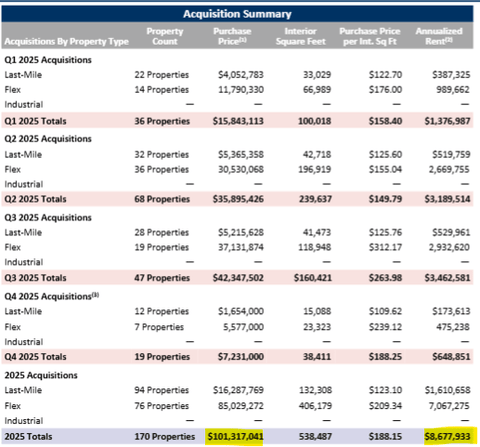Select the Q3 2025 Totals $42,347,502 value
The width and height of the screenshot is (480, 447).
[x=238, y=278]
